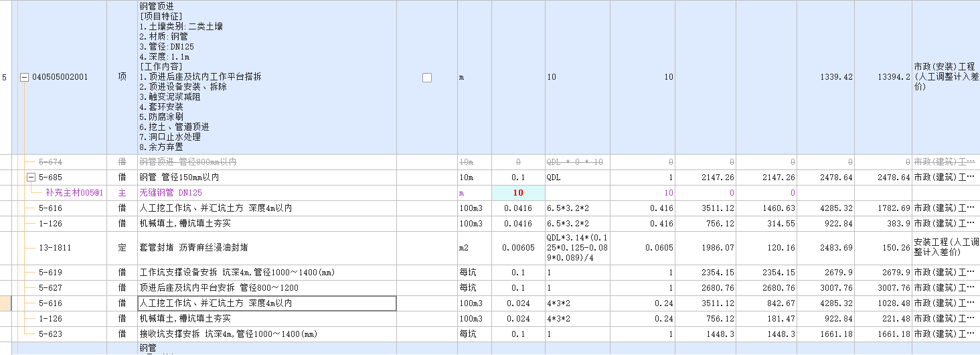The height and width of the screenshot is (355, 980).
Task: Select quota code 5-619
Action: [x=50, y=273]
